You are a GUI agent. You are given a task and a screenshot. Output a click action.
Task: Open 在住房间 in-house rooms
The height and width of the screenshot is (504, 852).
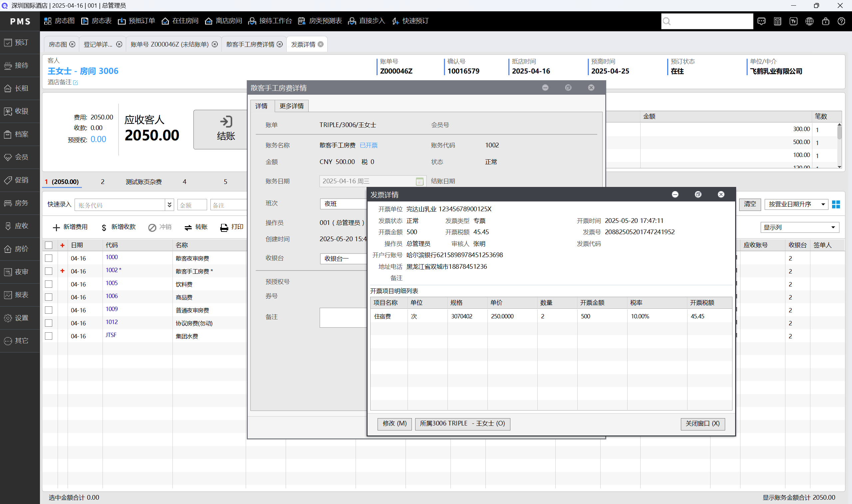[180, 21]
